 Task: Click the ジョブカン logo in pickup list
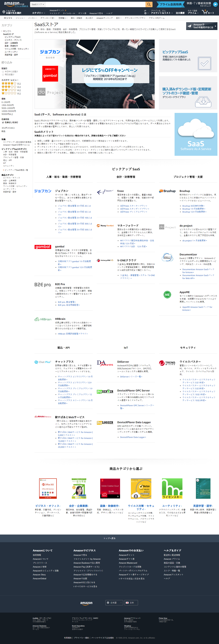point(43,191)
